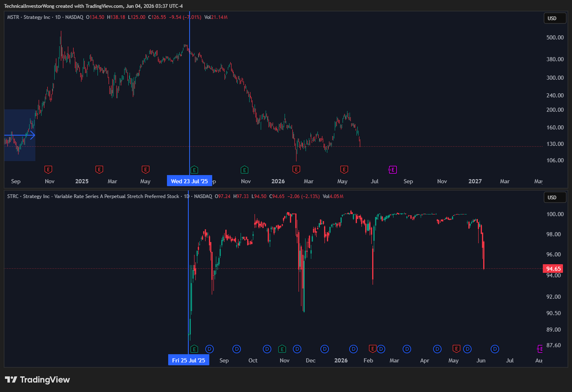Screen dimensions: 572x392
Task: Open STRC dividend marker near March label
Action: 407,349
